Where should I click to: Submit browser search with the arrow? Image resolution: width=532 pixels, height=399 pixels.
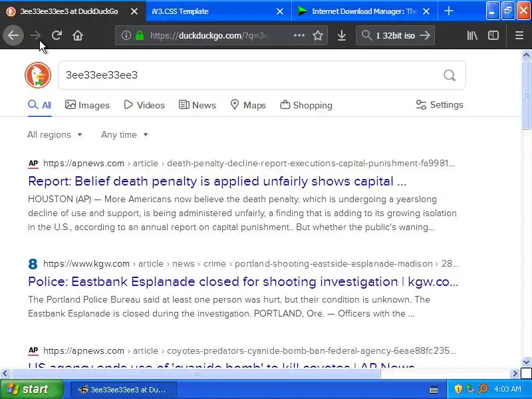[425, 35]
